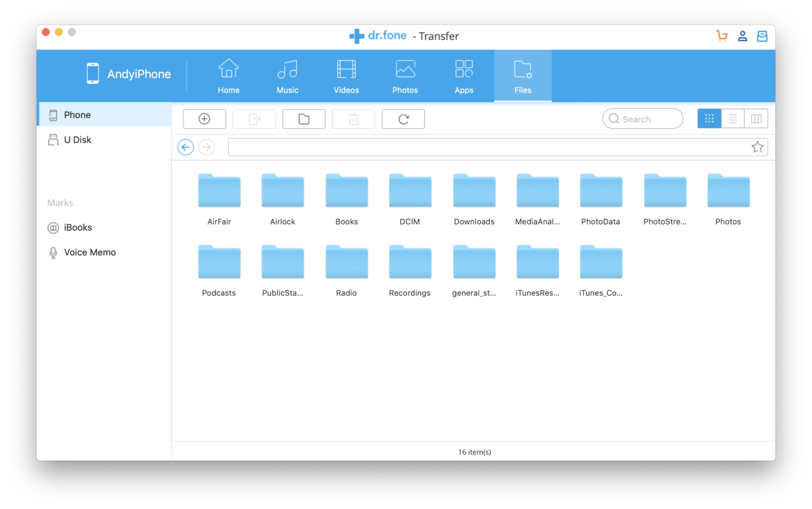Open the user account icon
Viewport: 812px width, 509px height.
coord(742,36)
